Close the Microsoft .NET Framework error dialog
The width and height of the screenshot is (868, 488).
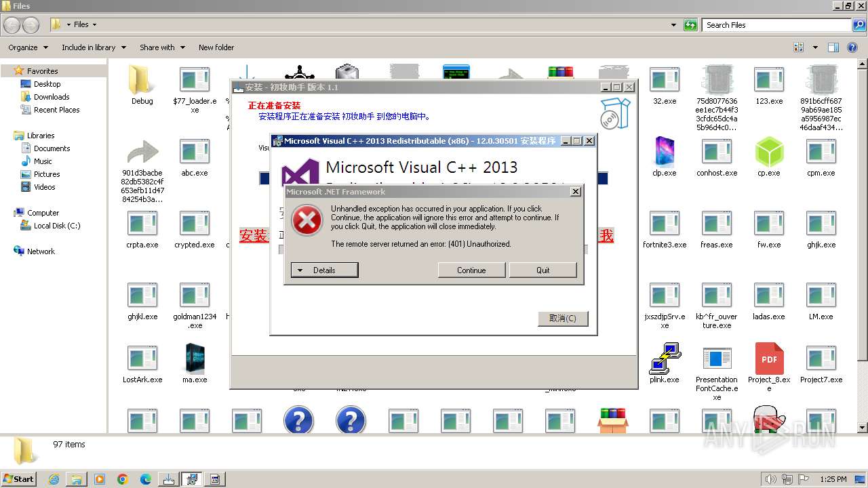click(575, 192)
